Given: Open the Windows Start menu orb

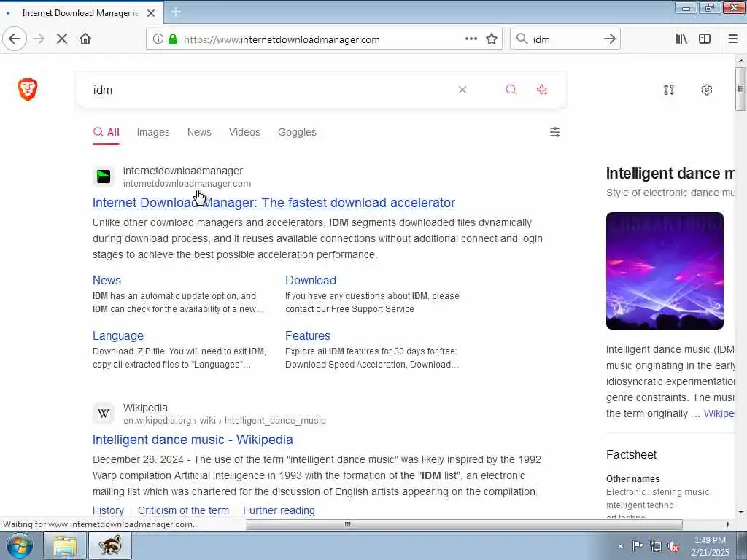Looking at the screenshot, I should coord(20,545).
